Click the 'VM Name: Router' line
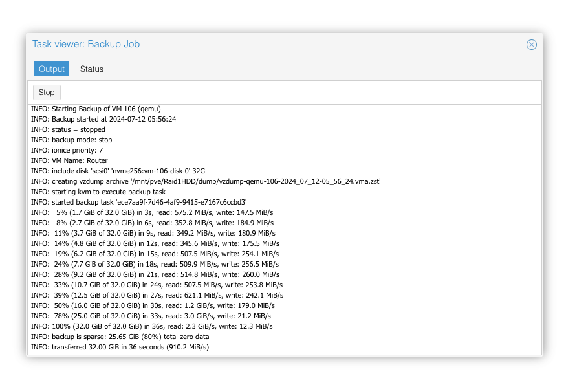This screenshot has width=588, height=387. [x=69, y=161]
